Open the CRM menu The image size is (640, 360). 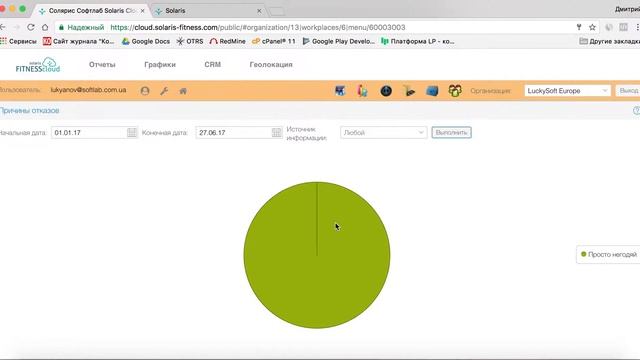(213, 64)
